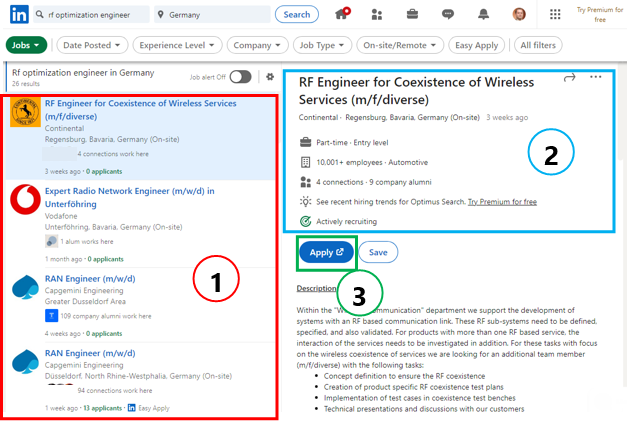Image resolution: width=627 pixels, height=421 pixels.
Task: Click the Vodafone company logo
Action: click(x=25, y=199)
